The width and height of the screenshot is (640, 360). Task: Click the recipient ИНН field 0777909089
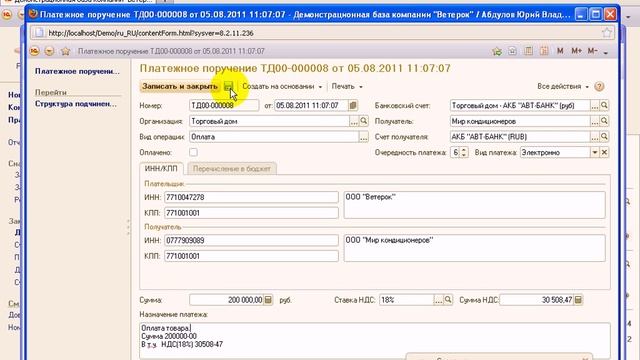click(x=251, y=240)
